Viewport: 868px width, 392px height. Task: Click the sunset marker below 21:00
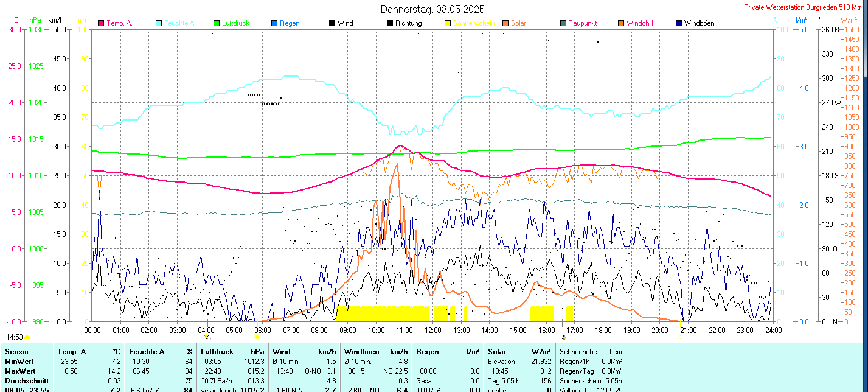pyautogui.click(x=681, y=336)
